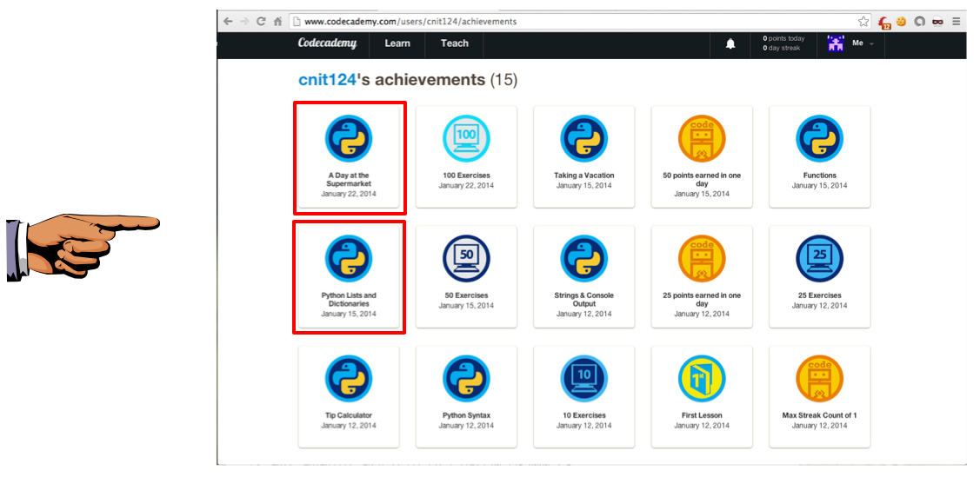Click the 25 points earned badge icon
Viewport: 980px width, 484px height.
click(x=702, y=259)
